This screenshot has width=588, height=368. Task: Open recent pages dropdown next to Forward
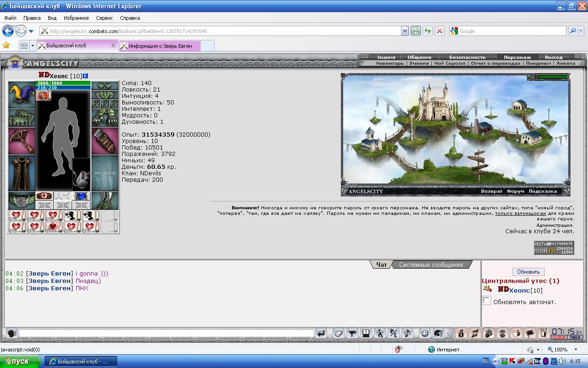click(31, 31)
